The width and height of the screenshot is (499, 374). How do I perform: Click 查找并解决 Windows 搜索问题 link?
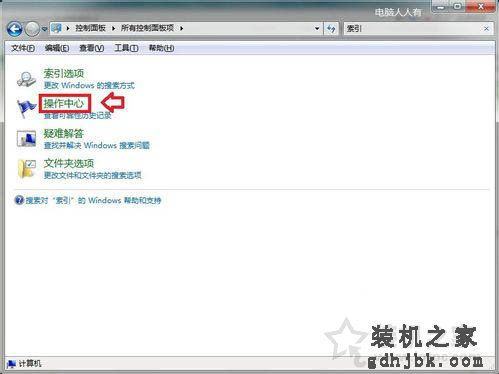[x=97, y=145]
